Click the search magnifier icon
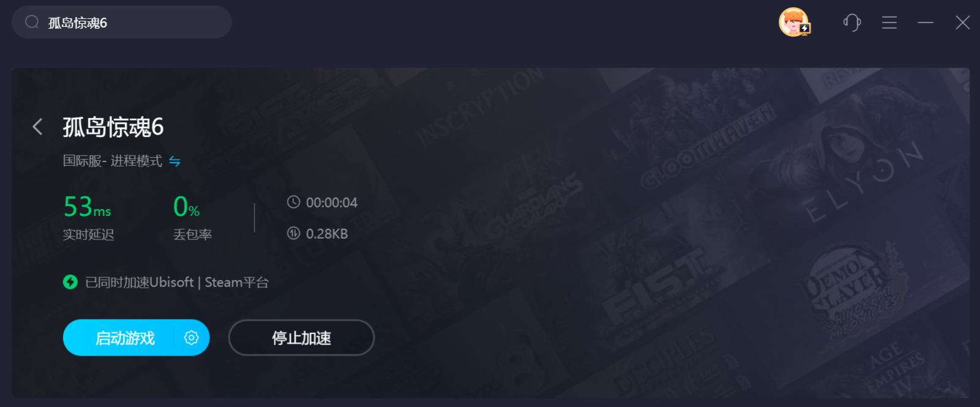The height and width of the screenshot is (407, 980). tap(32, 23)
